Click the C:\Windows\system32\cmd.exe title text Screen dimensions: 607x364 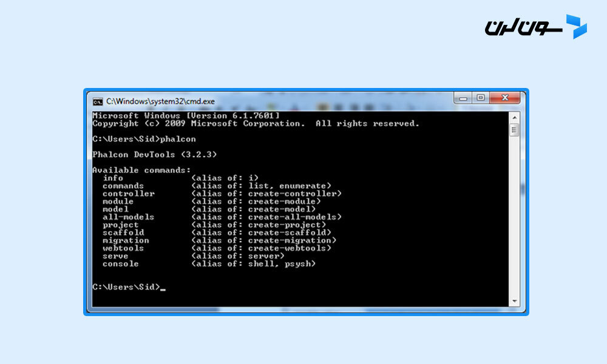click(160, 101)
